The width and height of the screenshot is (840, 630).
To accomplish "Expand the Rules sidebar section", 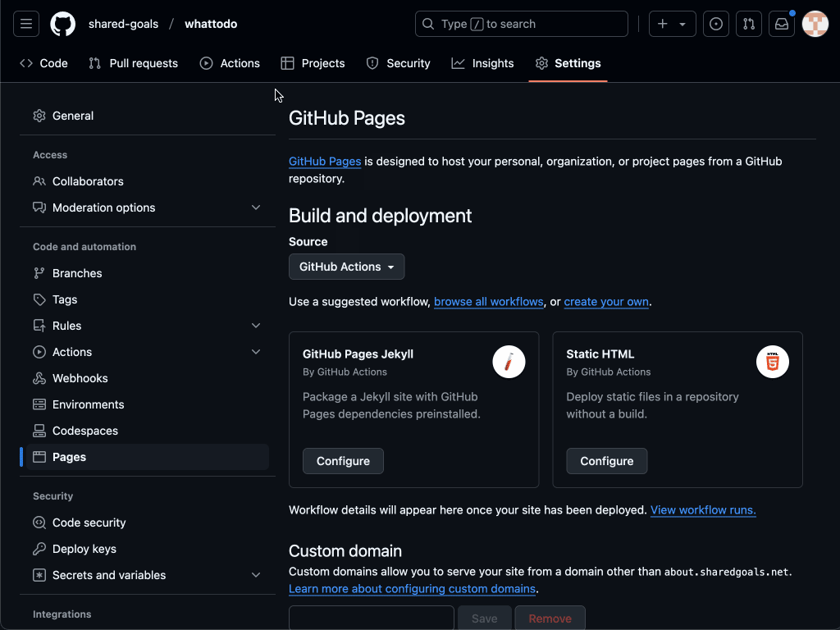I will point(256,326).
